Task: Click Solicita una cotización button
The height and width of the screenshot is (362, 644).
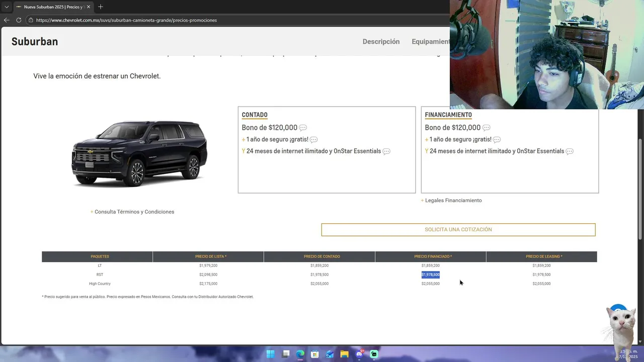Action: pyautogui.click(x=458, y=230)
